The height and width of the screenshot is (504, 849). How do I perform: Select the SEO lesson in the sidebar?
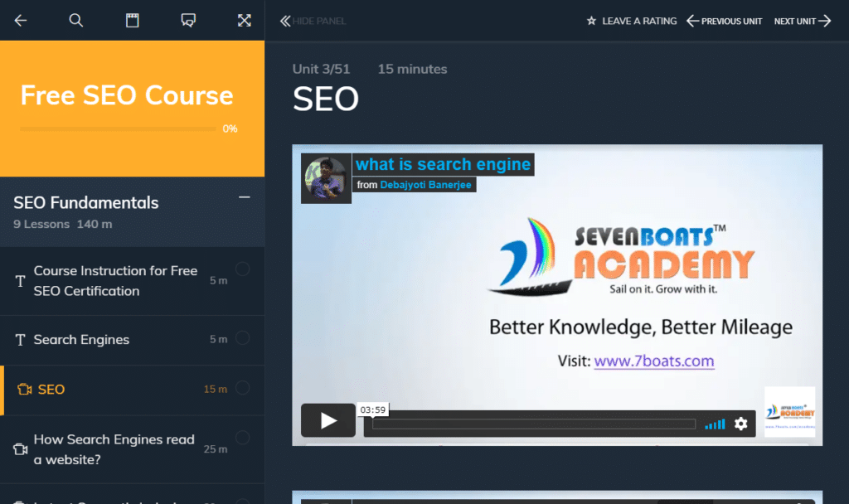(50, 389)
